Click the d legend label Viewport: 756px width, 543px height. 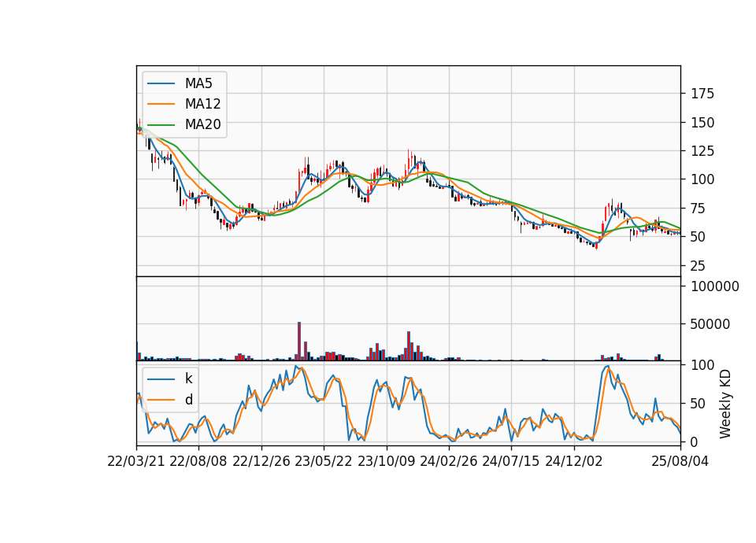pos(189,400)
